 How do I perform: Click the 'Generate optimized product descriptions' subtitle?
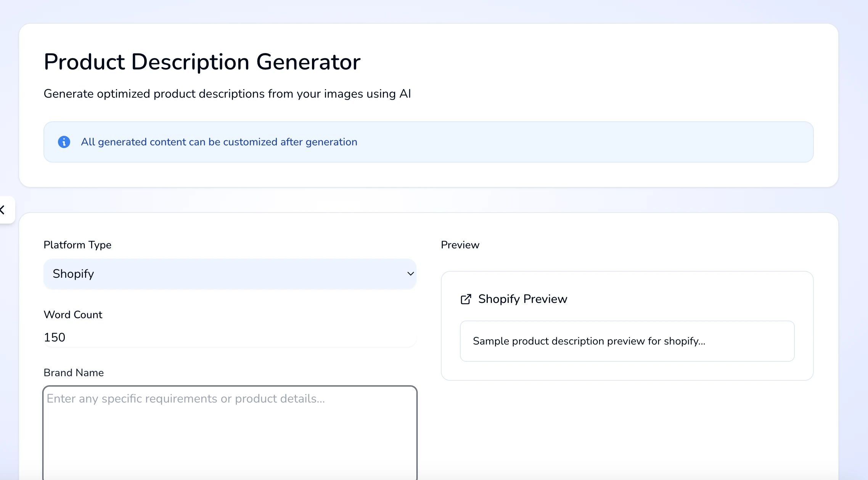click(227, 94)
